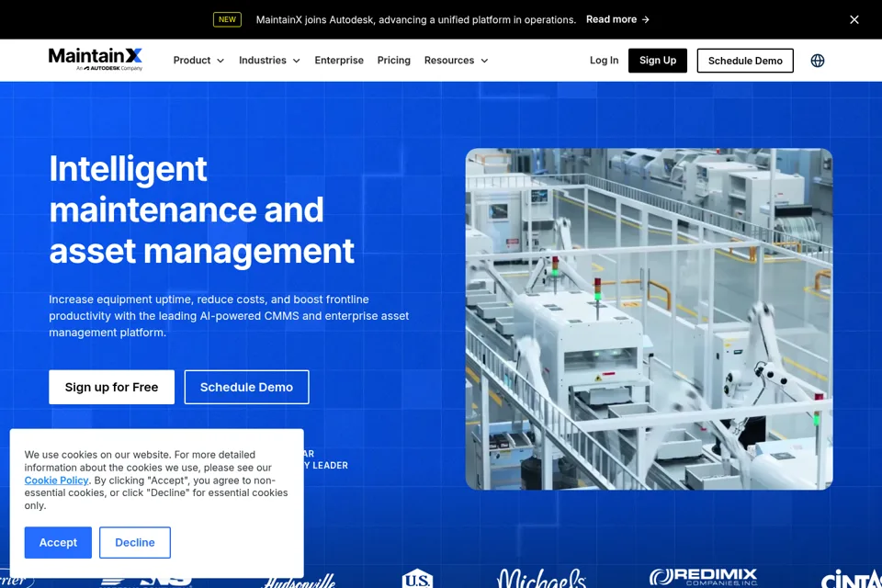The image size is (882, 588).
Task: Decline non-essential cookies
Action: 135,542
